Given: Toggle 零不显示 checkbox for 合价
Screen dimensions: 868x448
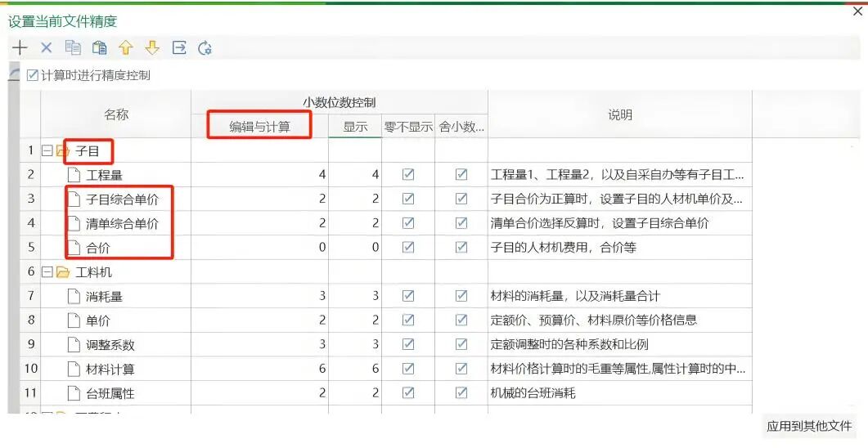Looking at the screenshot, I should point(408,247).
